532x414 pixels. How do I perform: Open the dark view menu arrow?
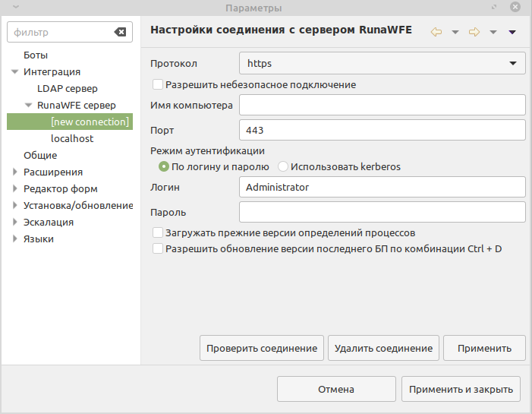pos(512,32)
